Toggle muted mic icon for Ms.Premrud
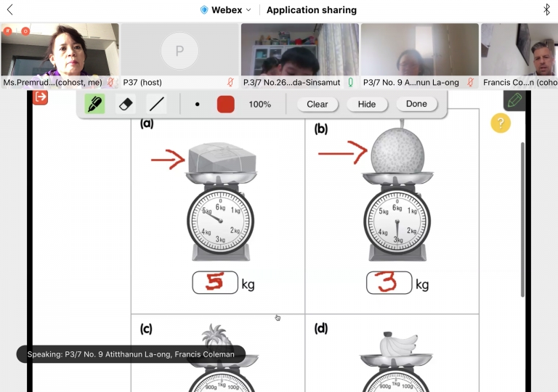The image size is (558, 392). coord(110,83)
